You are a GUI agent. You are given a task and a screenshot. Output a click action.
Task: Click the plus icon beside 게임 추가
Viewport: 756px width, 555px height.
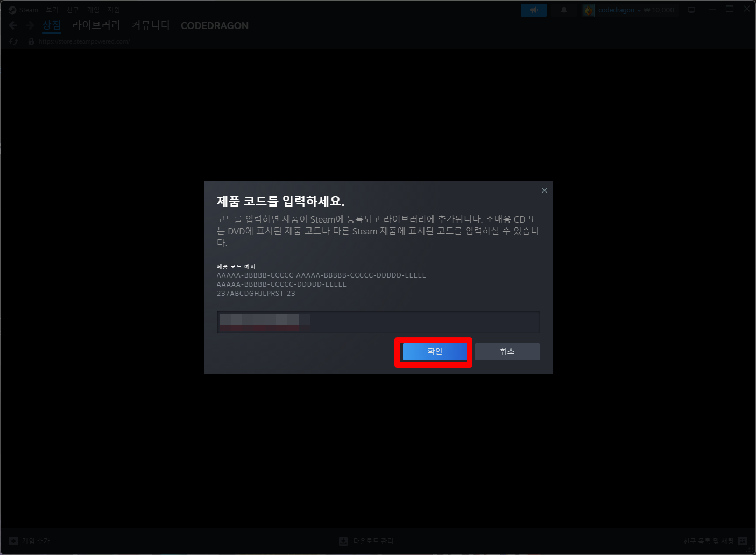(x=13, y=541)
